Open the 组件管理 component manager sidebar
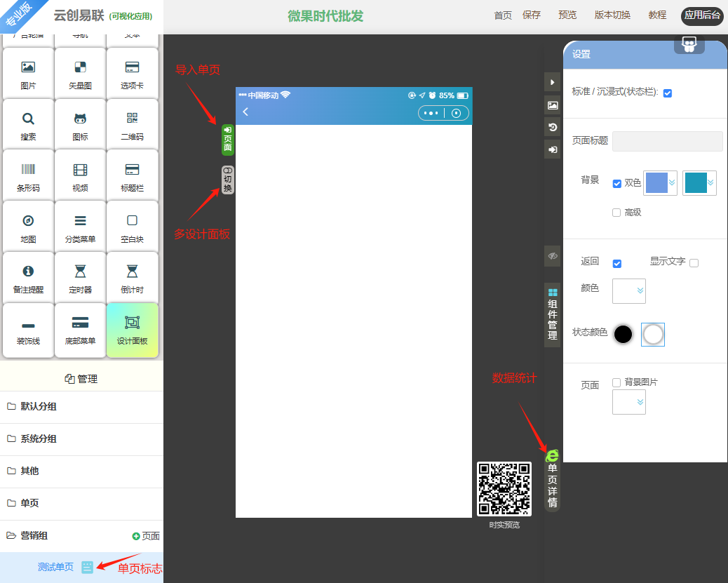Viewport: 728px width, 583px height. [553, 315]
